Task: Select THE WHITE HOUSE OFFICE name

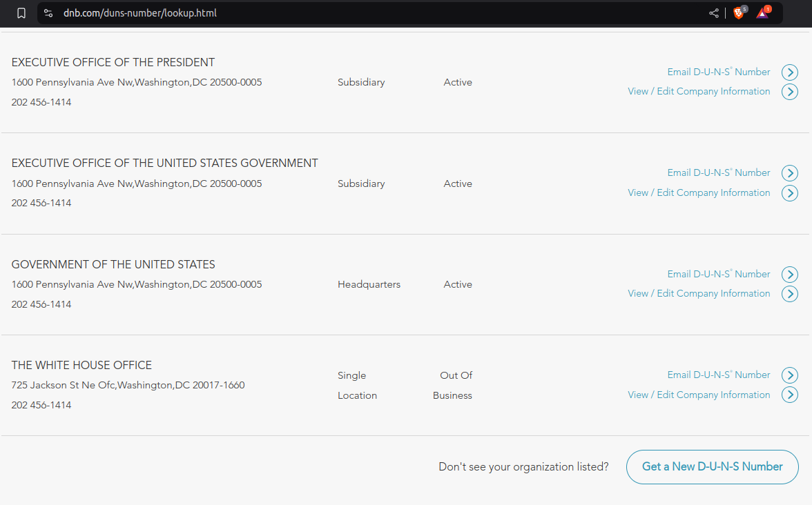Action: coord(81,366)
